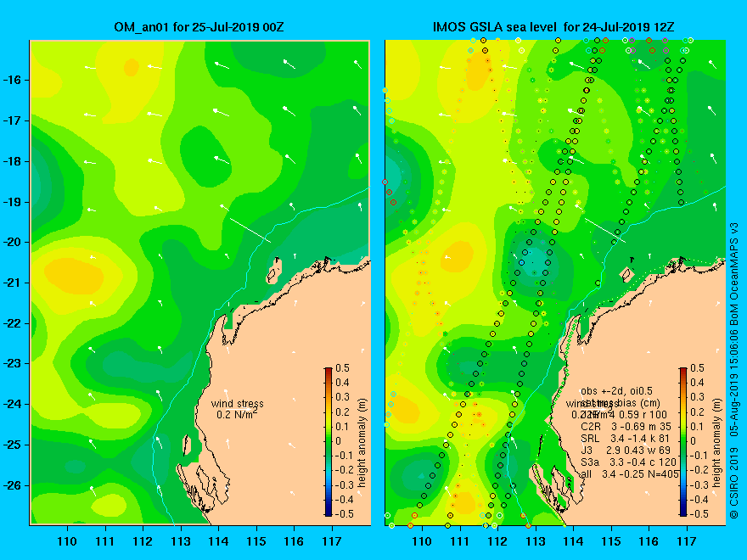Click longitude label 117 under the right map
This screenshot has width=747, height=560.
coord(687,541)
